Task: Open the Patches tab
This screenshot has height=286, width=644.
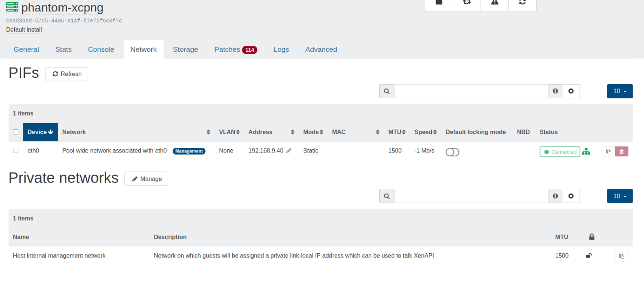Action: click(235, 49)
